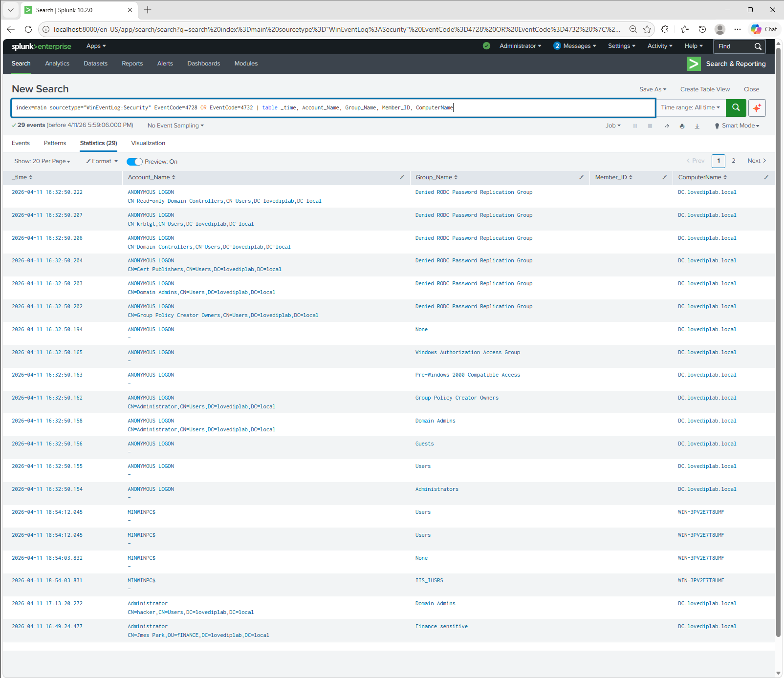Viewport: 784px width, 678px height.
Task: Go to the Next results page
Action: pos(757,161)
